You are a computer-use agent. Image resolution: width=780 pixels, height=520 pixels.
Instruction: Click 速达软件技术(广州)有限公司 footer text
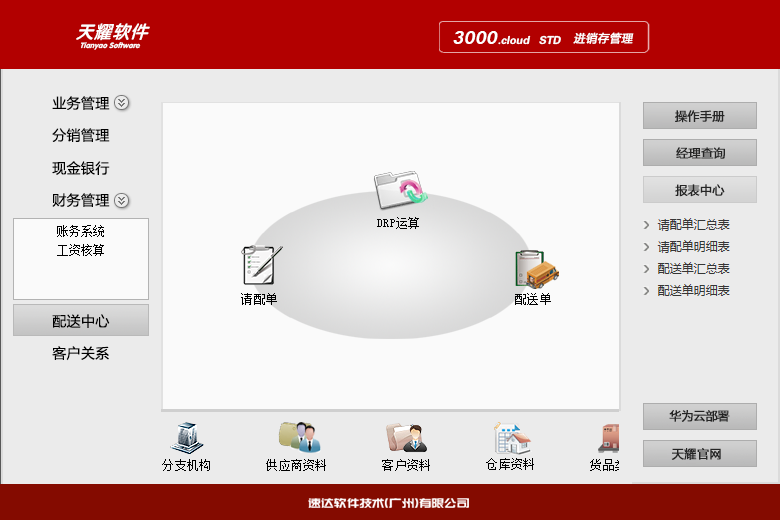coord(389,503)
